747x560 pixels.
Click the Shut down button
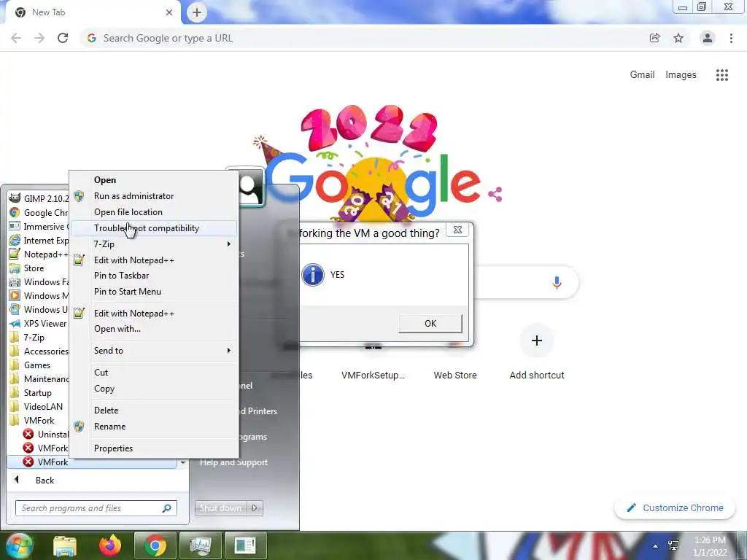[220, 508]
